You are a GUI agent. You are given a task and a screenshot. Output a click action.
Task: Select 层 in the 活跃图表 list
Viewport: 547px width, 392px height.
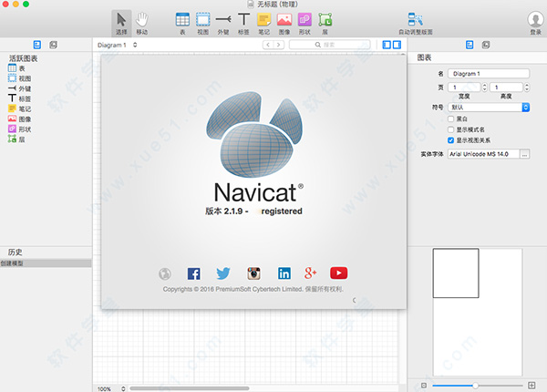click(x=16, y=139)
